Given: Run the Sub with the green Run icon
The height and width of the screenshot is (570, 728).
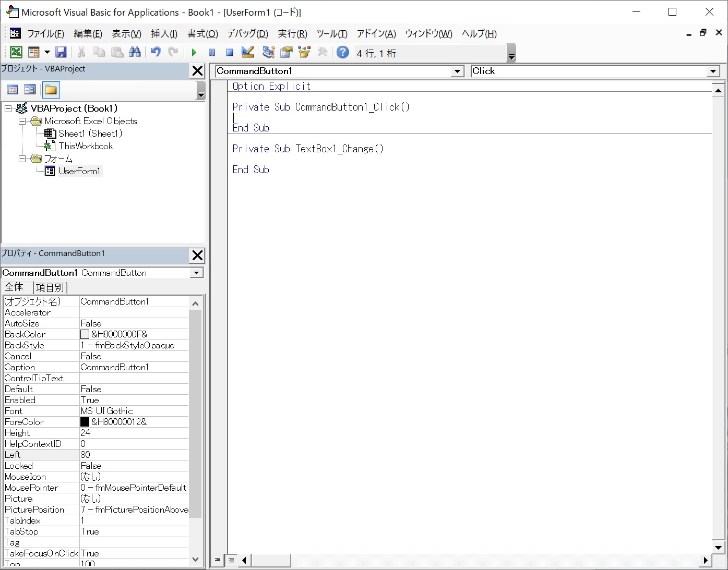Looking at the screenshot, I should pyautogui.click(x=194, y=52).
